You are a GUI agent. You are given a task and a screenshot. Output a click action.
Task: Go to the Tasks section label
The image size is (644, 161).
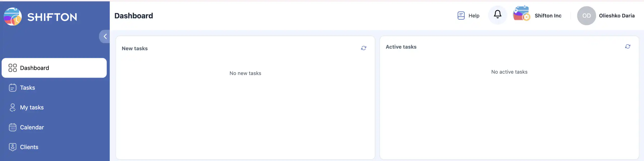click(x=27, y=88)
